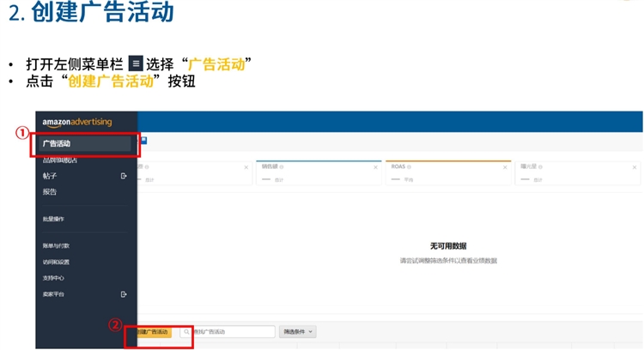This screenshot has width=644, height=350.
Task: Click the info icon next to 曝光量
Action: 540,167
